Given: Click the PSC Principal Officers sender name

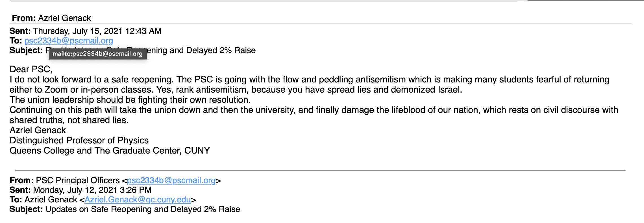Looking at the screenshot, I should point(78,180).
